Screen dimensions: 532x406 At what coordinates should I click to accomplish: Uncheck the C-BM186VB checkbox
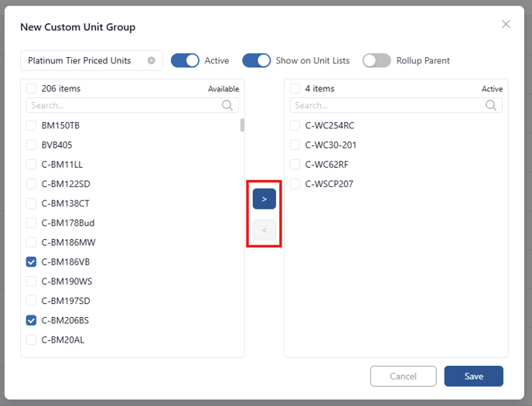coord(31,262)
